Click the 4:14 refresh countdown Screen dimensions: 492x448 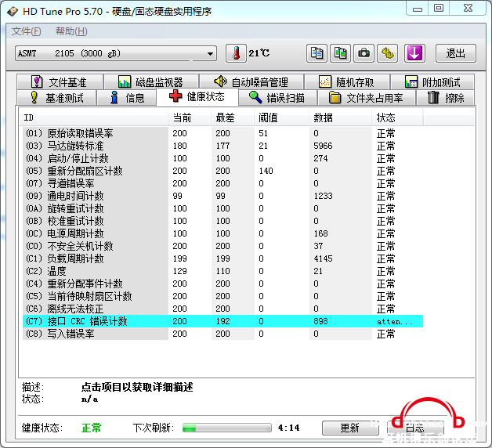pos(288,428)
